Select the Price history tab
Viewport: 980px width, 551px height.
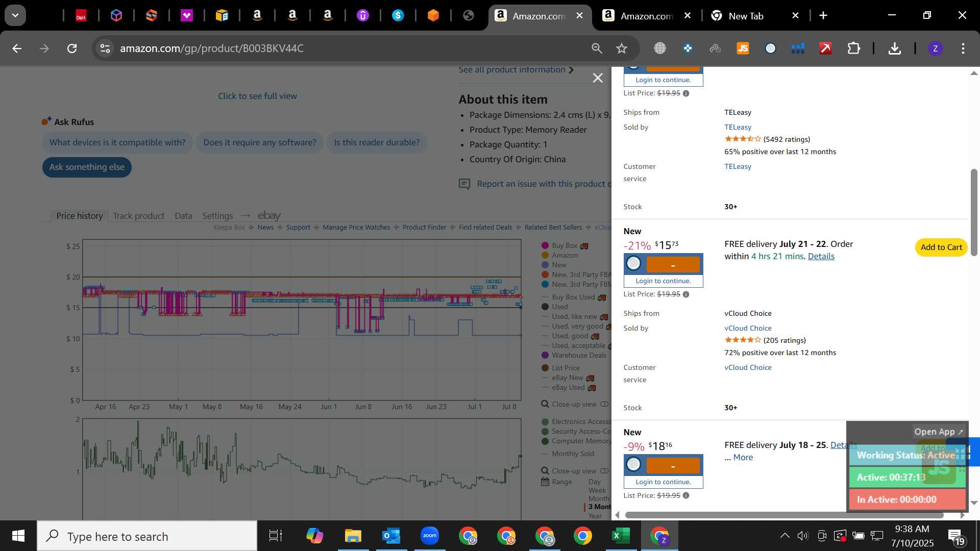pos(79,216)
